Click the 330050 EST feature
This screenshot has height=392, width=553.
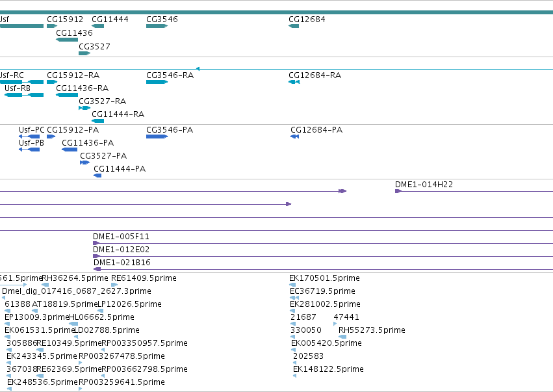tap(292, 337)
